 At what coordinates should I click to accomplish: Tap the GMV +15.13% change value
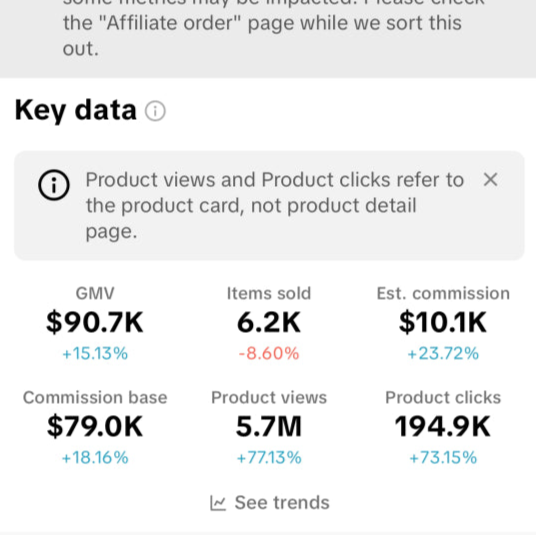click(95, 353)
